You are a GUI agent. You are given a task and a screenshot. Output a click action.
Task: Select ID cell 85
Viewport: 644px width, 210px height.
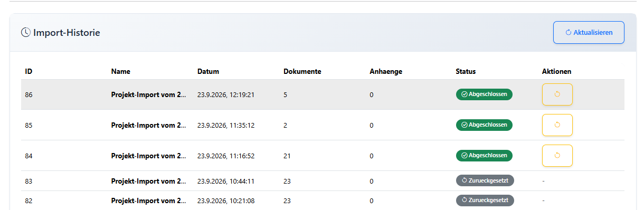29,126
